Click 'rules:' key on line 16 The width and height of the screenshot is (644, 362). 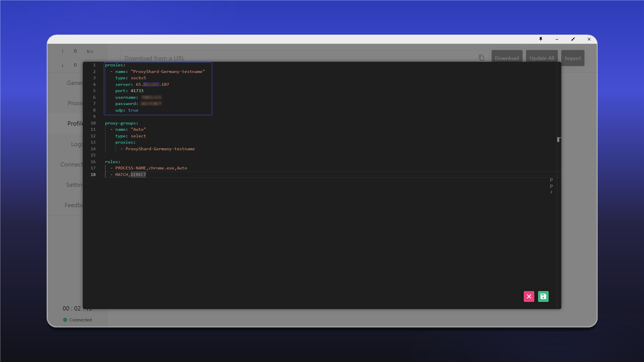(x=112, y=162)
